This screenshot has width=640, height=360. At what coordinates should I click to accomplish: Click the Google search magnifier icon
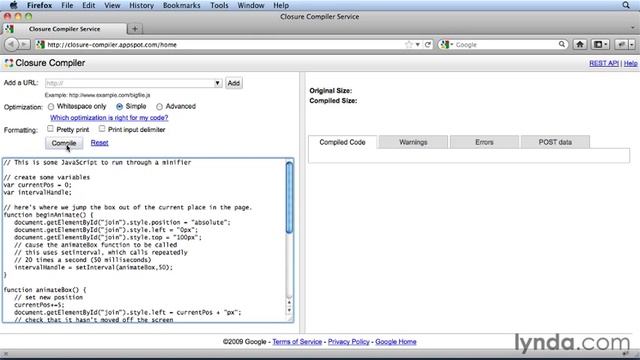click(562, 44)
